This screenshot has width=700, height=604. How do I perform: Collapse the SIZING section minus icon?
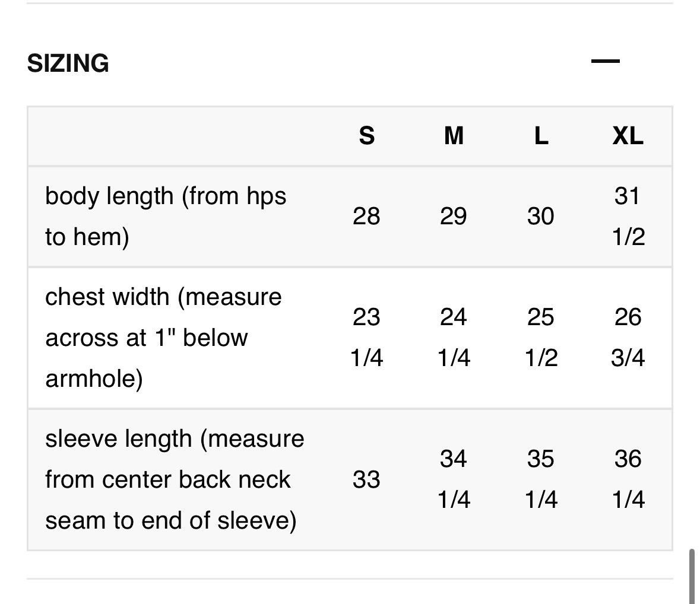pos(605,61)
